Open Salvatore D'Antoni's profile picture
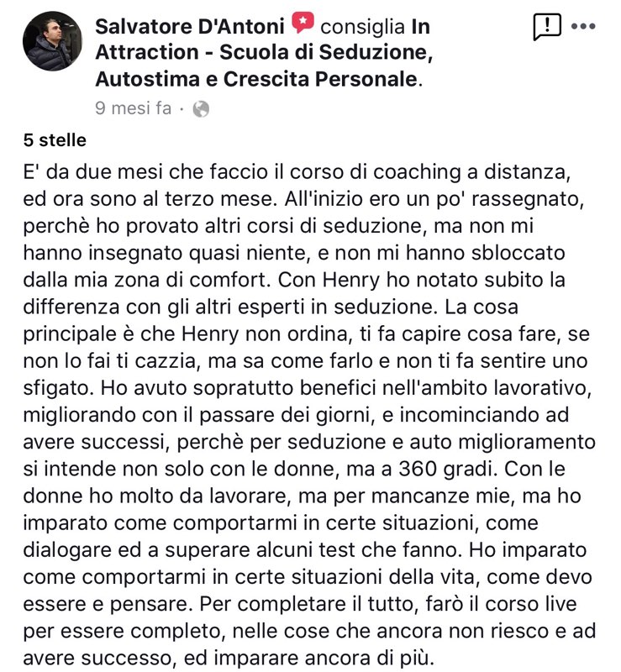The image size is (621, 672). [52, 41]
